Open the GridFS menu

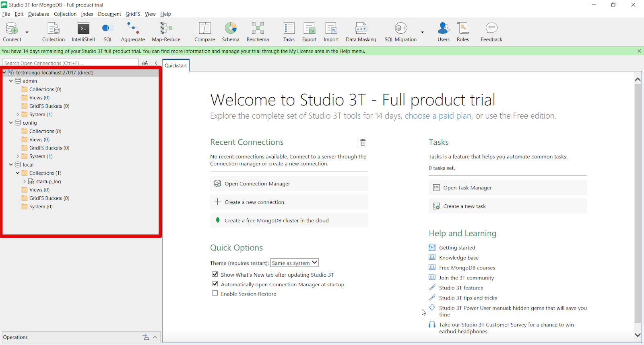(x=133, y=14)
